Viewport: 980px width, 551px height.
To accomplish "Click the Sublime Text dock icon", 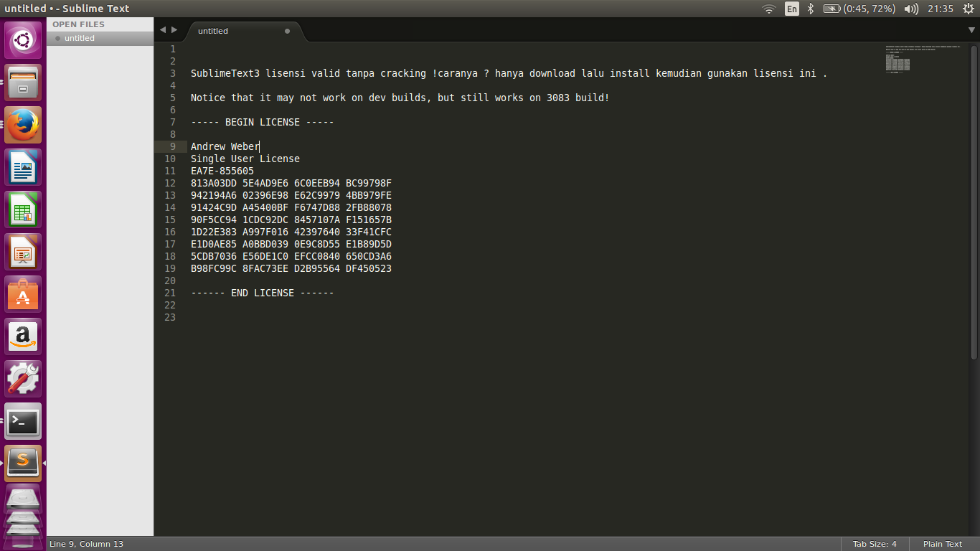I will point(23,463).
